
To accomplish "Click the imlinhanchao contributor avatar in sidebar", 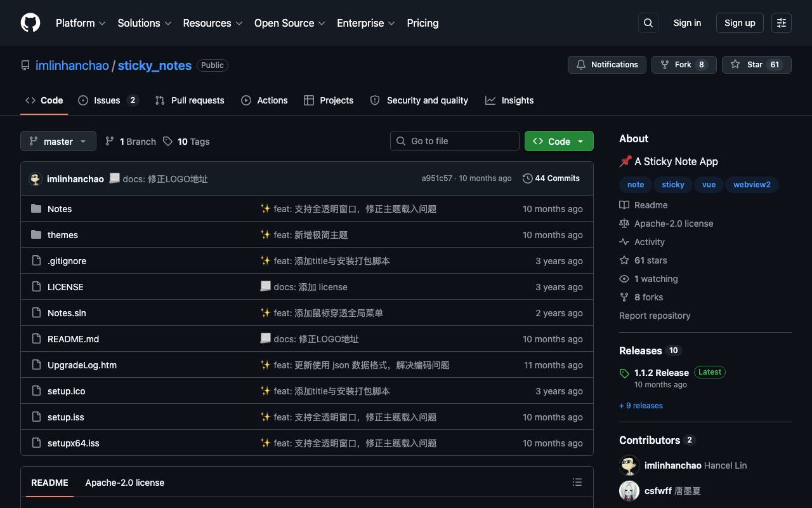I will (629, 465).
